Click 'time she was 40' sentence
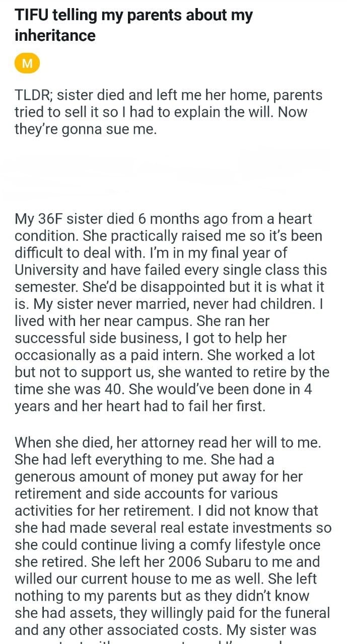The height and width of the screenshot is (644, 347). coord(71,389)
